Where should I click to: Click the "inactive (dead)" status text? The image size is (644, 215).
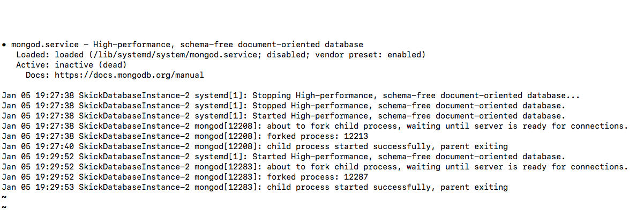tap(91, 65)
